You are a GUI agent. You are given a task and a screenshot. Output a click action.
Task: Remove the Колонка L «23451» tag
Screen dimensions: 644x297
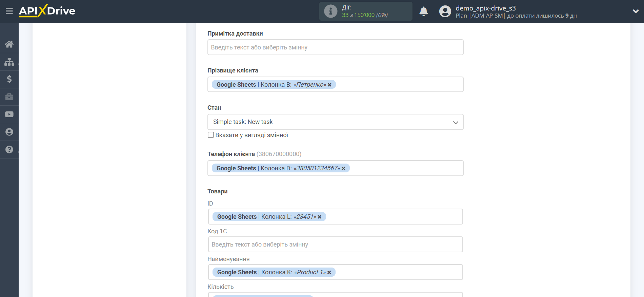pyautogui.click(x=319, y=217)
